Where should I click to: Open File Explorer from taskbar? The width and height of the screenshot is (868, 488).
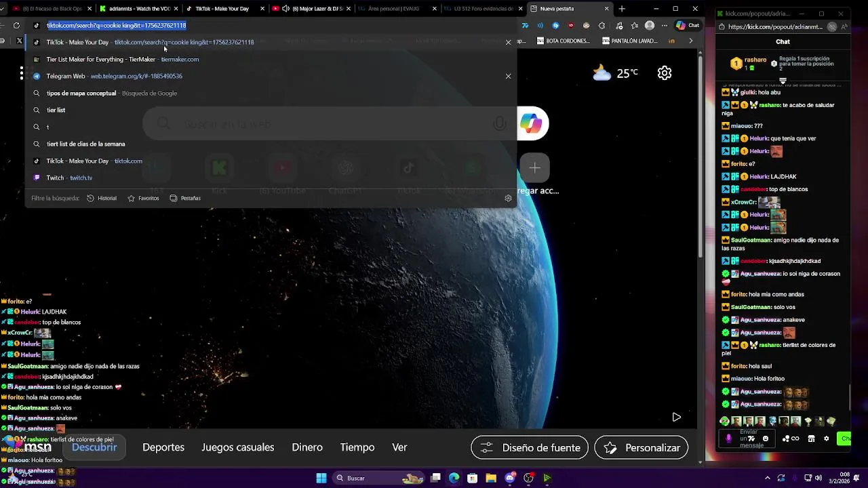coord(491,478)
